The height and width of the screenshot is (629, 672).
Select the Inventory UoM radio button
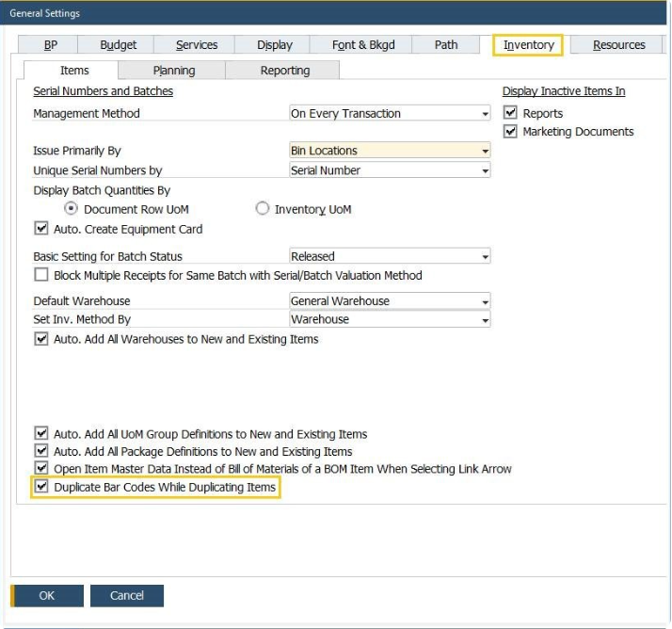(263, 209)
